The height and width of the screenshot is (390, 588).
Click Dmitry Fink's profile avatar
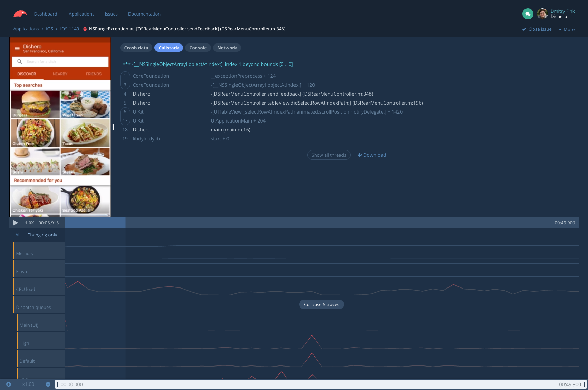click(542, 14)
